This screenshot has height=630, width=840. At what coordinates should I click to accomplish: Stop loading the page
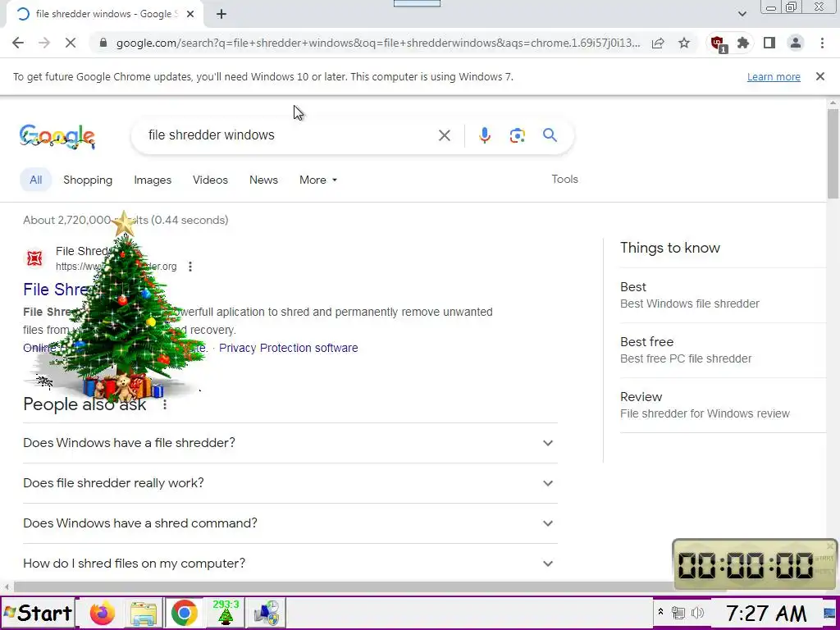(71, 43)
